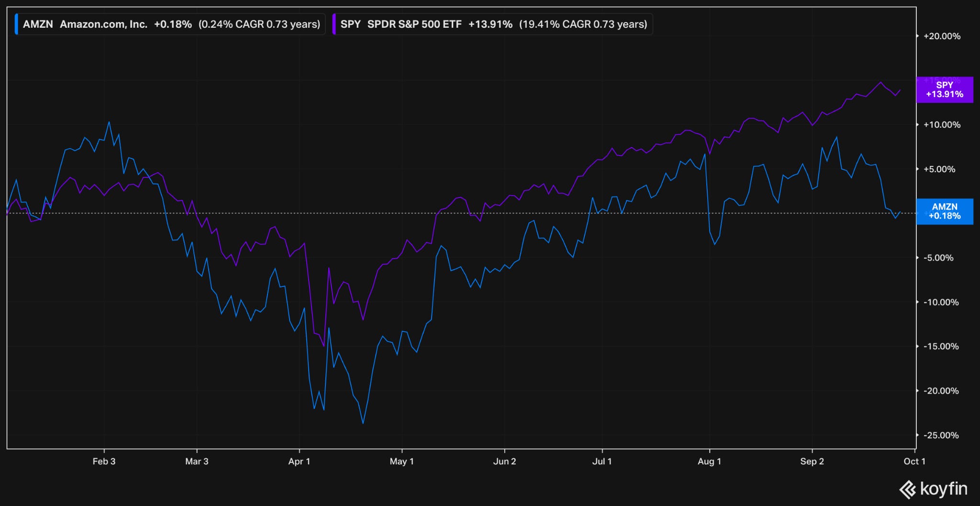The height and width of the screenshot is (506, 980).
Task: Click the Mar 3 date axis label
Action: click(x=197, y=462)
